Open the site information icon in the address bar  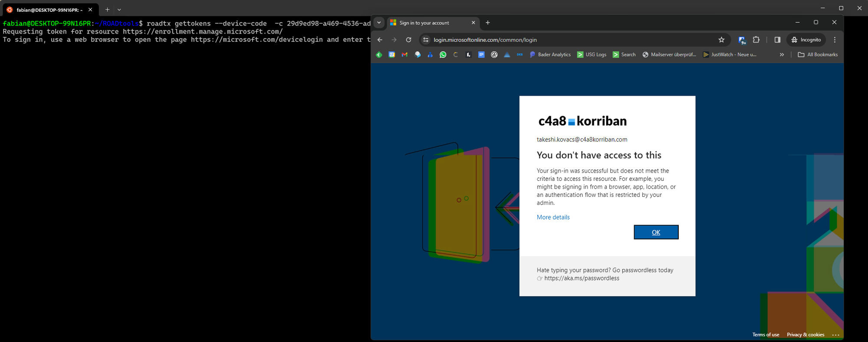(x=426, y=40)
